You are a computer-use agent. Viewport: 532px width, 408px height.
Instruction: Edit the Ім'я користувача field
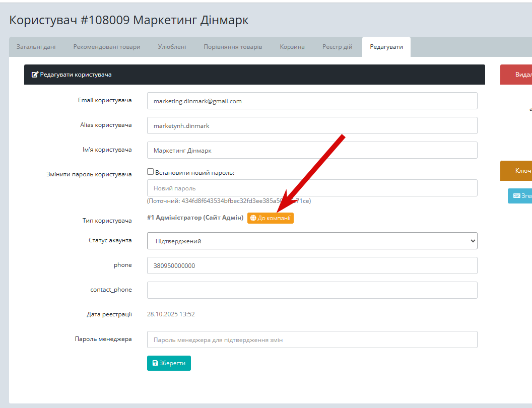tap(312, 150)
